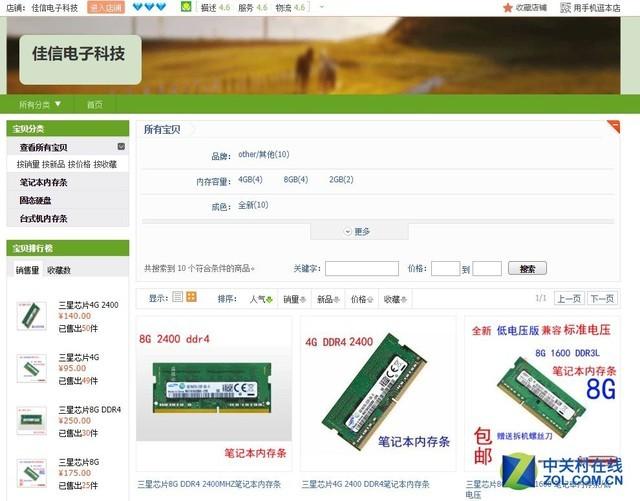The width and height of the screenshot is (640, 501).
Task: Open the 4G DDR4 2400 product image
Action: coord(378,393)
